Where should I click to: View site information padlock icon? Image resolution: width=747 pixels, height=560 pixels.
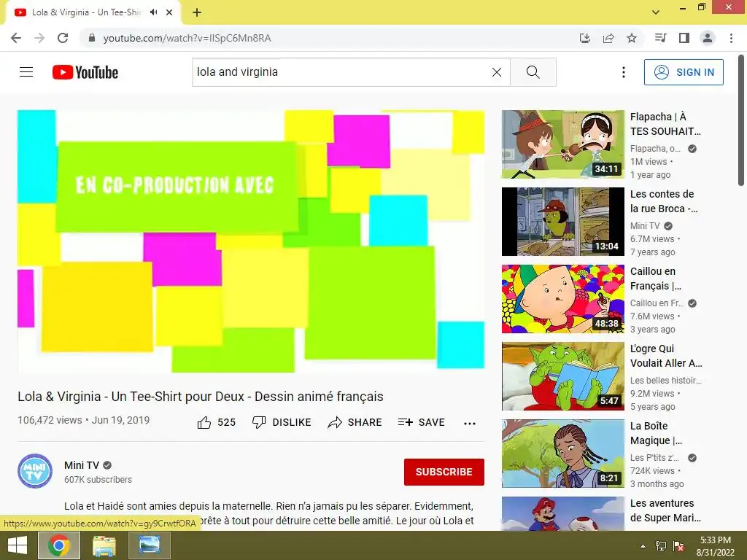point(92,38)
